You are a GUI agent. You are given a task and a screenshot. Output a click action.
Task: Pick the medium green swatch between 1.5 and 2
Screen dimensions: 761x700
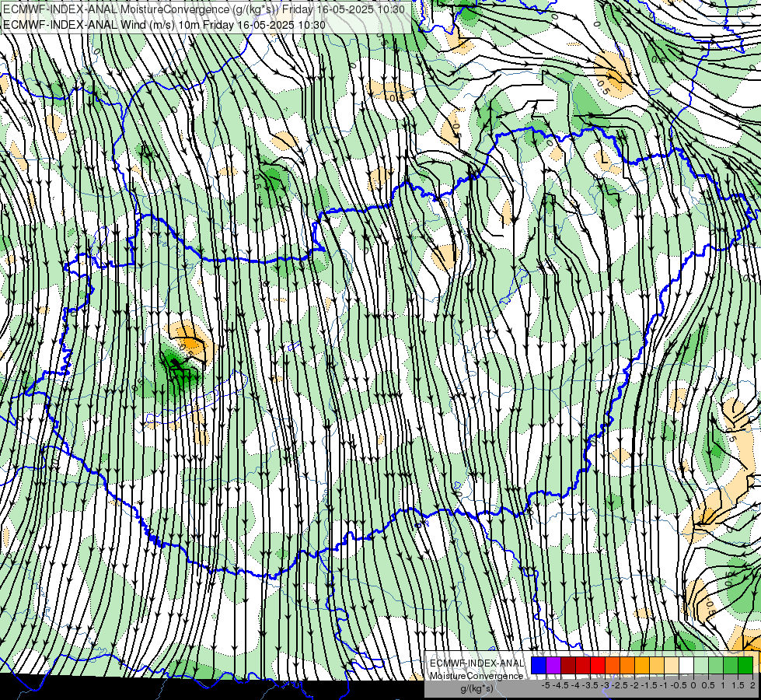pyautogui.click(x=731, y=665)
